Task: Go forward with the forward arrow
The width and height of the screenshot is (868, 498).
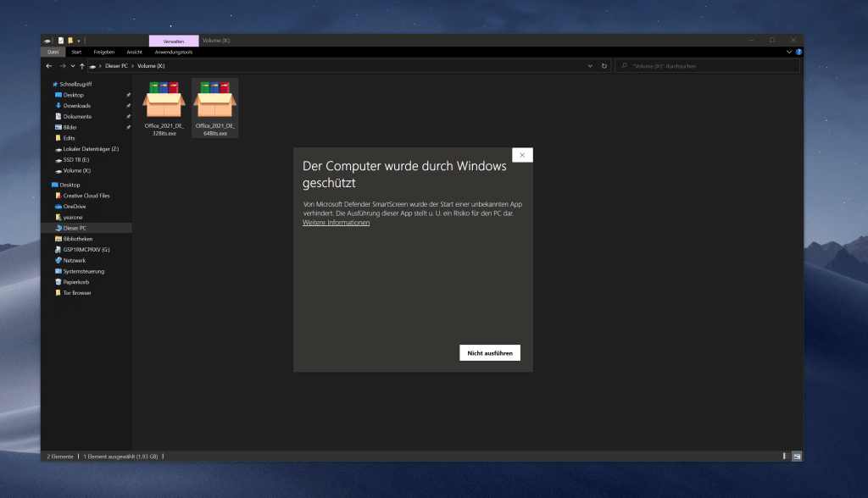Action: pos(63,66)
